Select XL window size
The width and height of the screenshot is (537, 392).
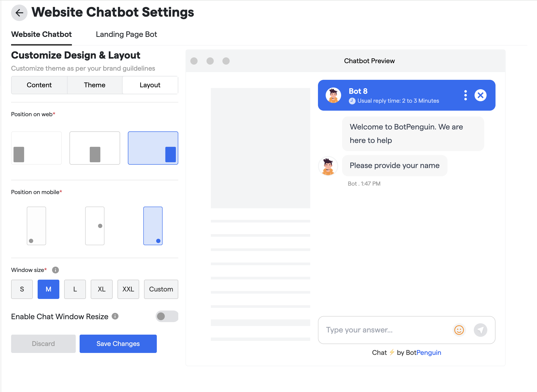[102, 289]
